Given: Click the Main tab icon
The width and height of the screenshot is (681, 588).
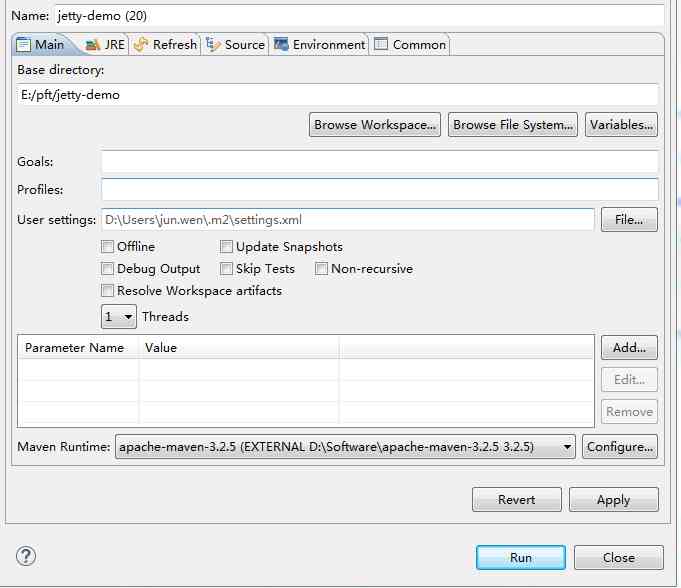Looking at the screenshot, I should pyautogui.click(x=24, y=45).
